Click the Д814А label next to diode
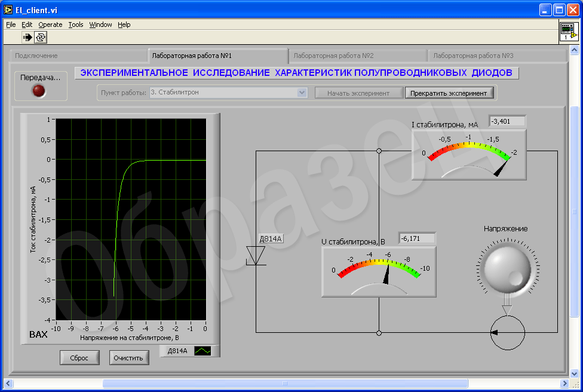The image size is (583, 392). (271, 239)
